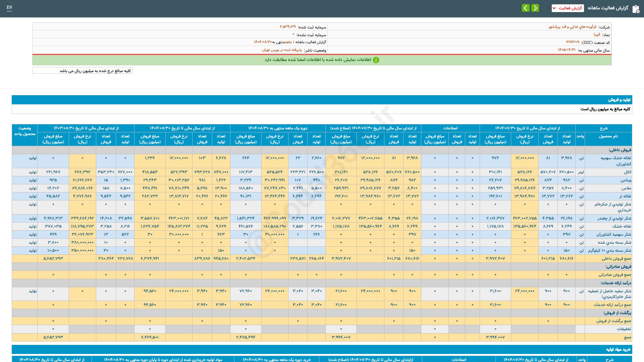Click the وضعیت محصول-واحد column header
This screenshot has width=644, height=362.
pos(24,131)
